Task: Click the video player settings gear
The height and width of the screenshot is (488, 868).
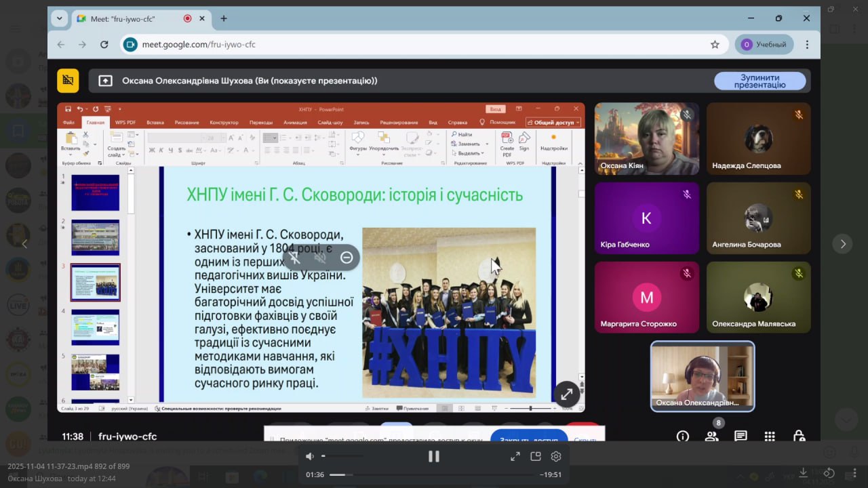Action: click(556, 456)
